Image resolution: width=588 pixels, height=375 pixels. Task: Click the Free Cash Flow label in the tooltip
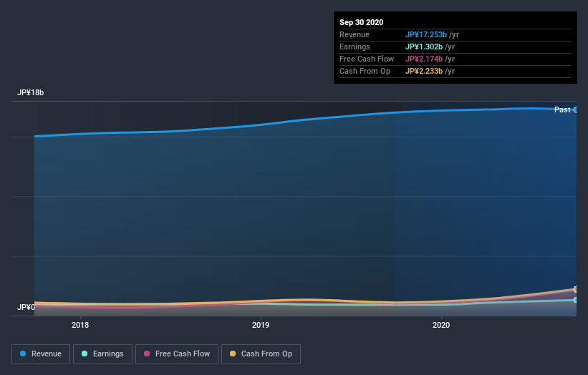click(x=367, y=59)
